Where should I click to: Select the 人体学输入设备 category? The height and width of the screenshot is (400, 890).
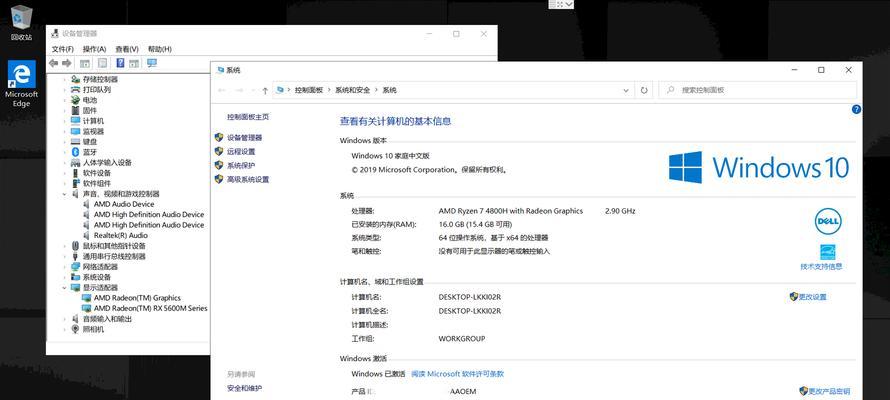[x=107, y=163]
